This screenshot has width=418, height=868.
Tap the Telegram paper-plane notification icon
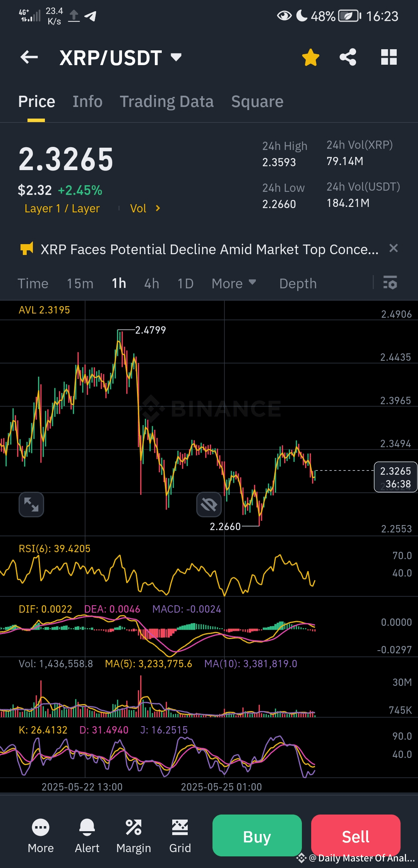pyautogui.click(x=91, y=16)
